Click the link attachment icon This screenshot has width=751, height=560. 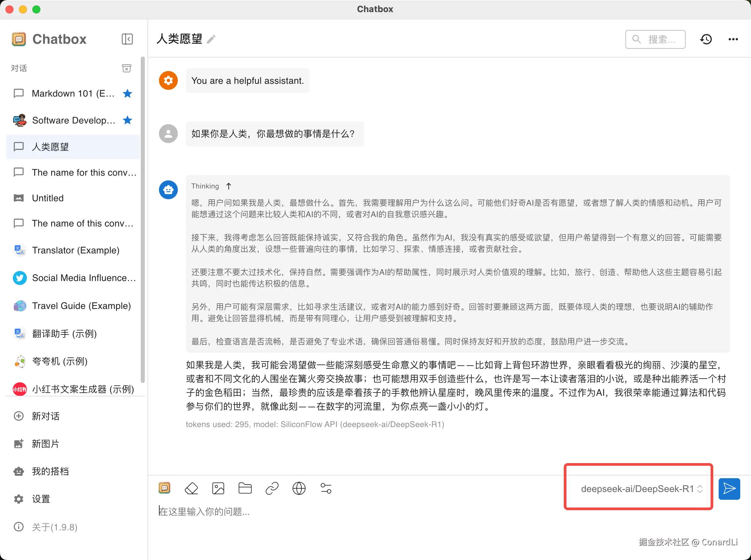pos(272,488)
